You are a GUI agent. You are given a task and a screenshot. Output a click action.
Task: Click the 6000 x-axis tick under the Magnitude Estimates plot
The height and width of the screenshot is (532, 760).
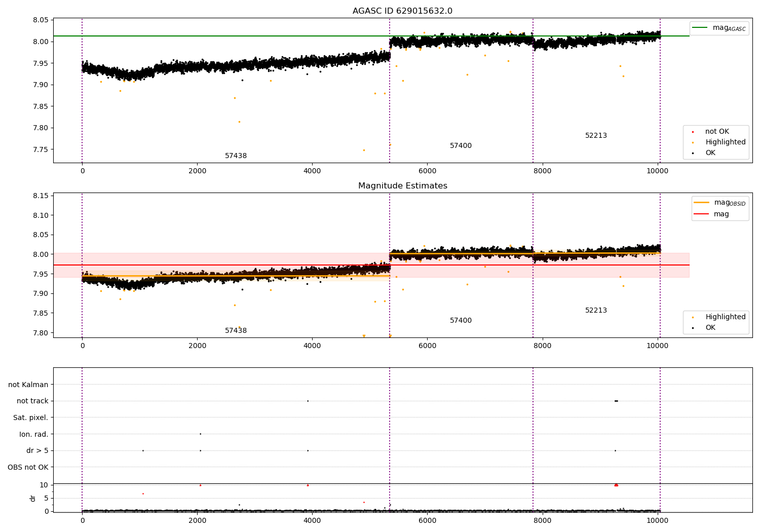coord(427,346)
